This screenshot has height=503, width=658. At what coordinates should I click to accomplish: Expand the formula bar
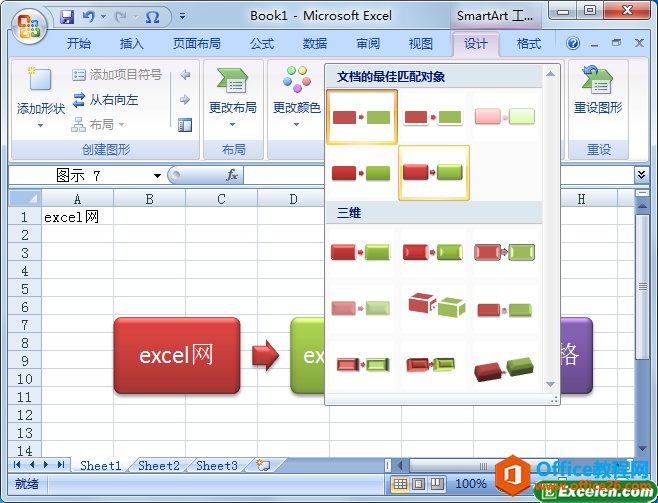coord(641,175)
